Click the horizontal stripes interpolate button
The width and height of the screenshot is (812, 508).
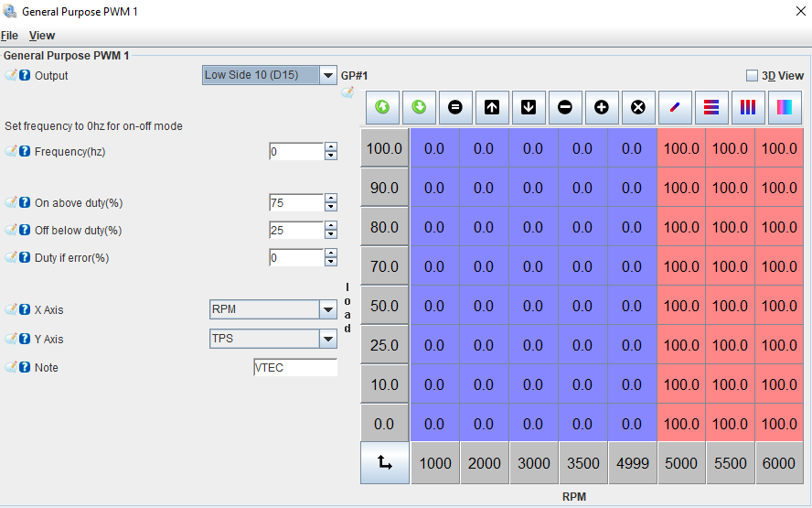point(711,107)
